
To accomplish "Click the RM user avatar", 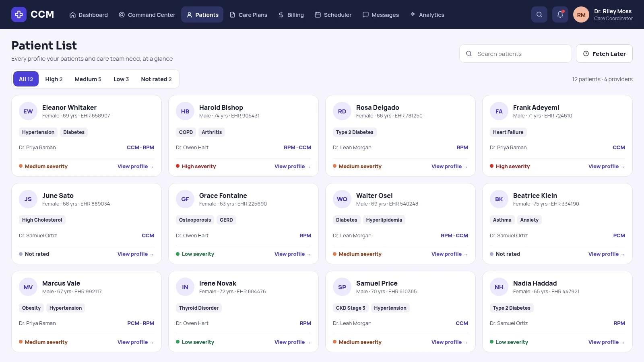I will tap(581, 14).
